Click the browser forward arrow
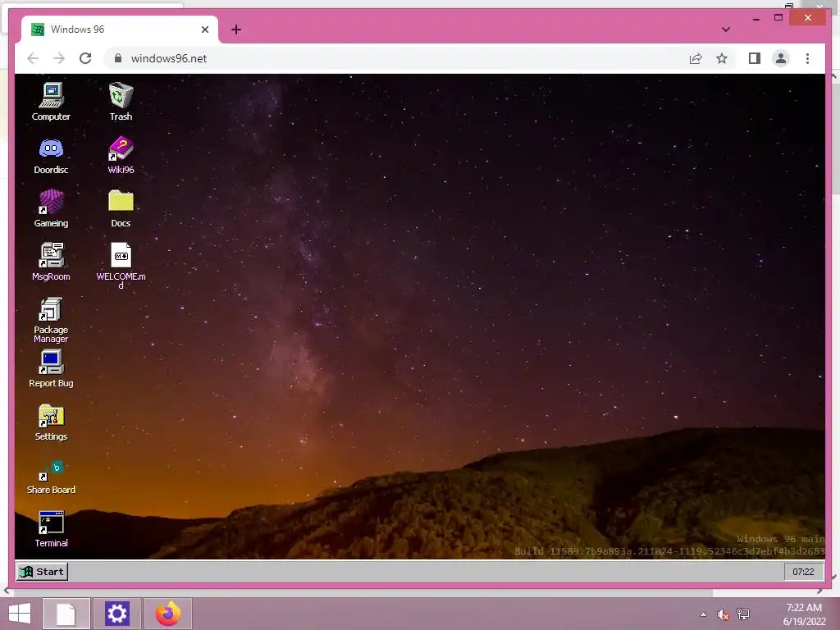This screenshot has height=630, width=840. tap(59, 58)
